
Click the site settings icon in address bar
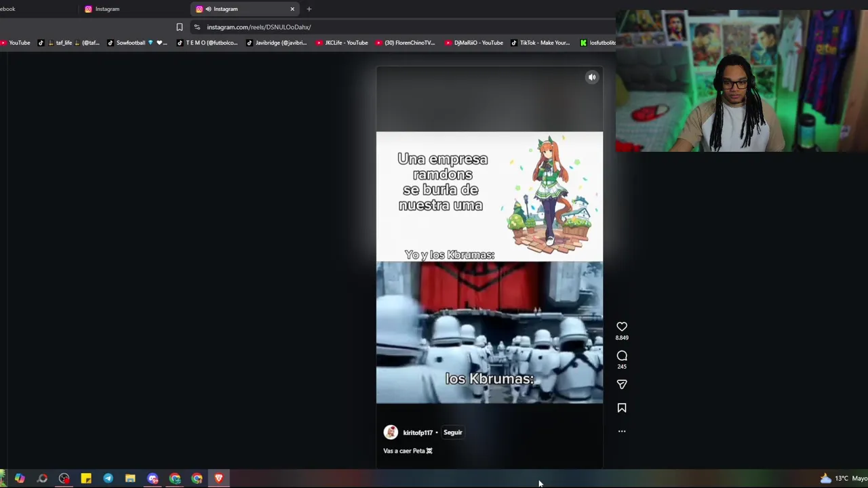coord(197,27)
